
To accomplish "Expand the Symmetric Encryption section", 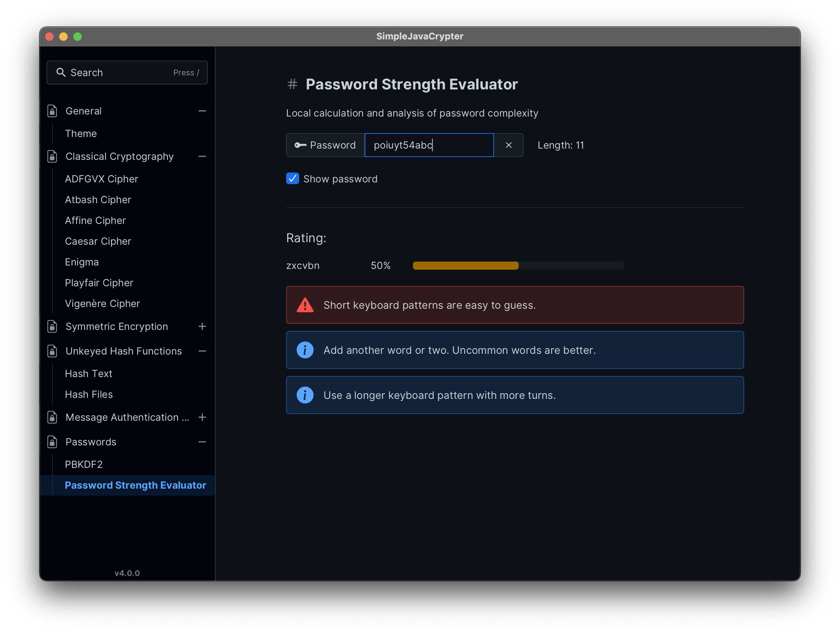I will pos(202,326).
